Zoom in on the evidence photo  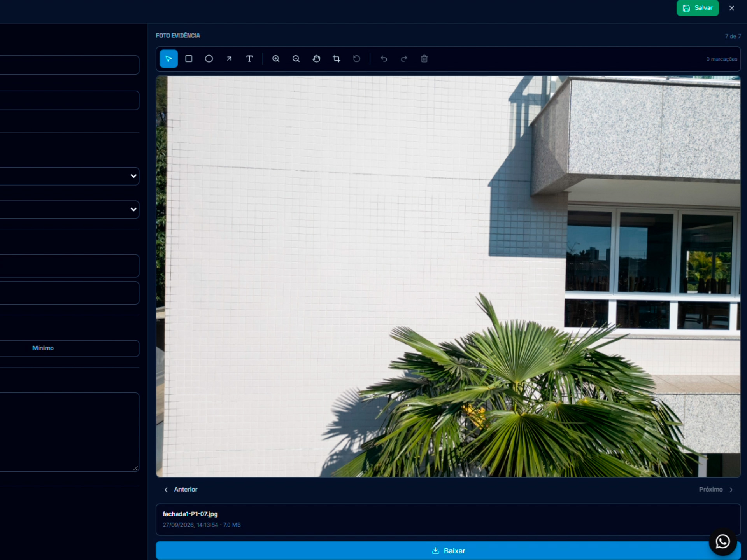coord(276,59)
